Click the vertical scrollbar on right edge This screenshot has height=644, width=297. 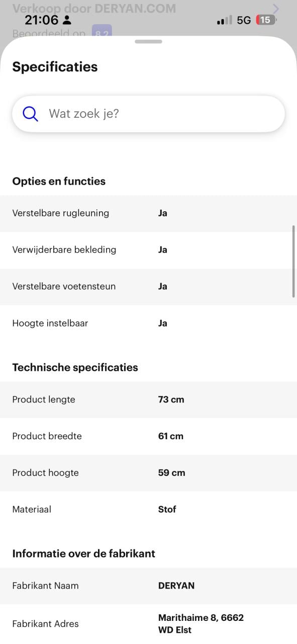point(293,262)
